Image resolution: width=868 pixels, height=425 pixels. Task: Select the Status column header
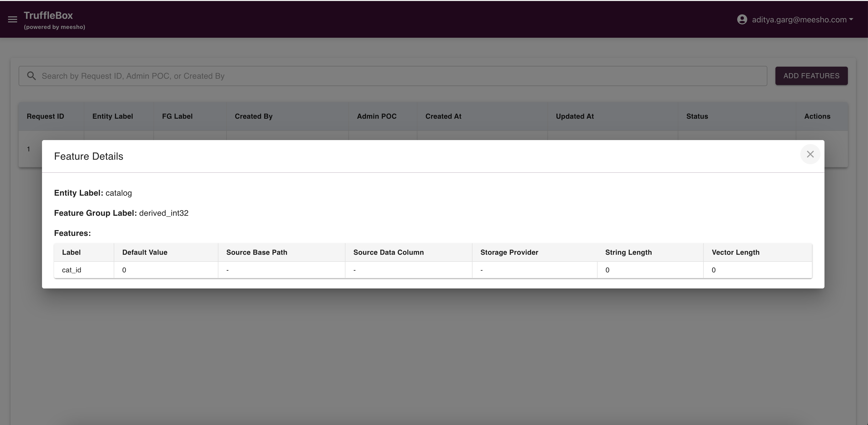point(697,116)
